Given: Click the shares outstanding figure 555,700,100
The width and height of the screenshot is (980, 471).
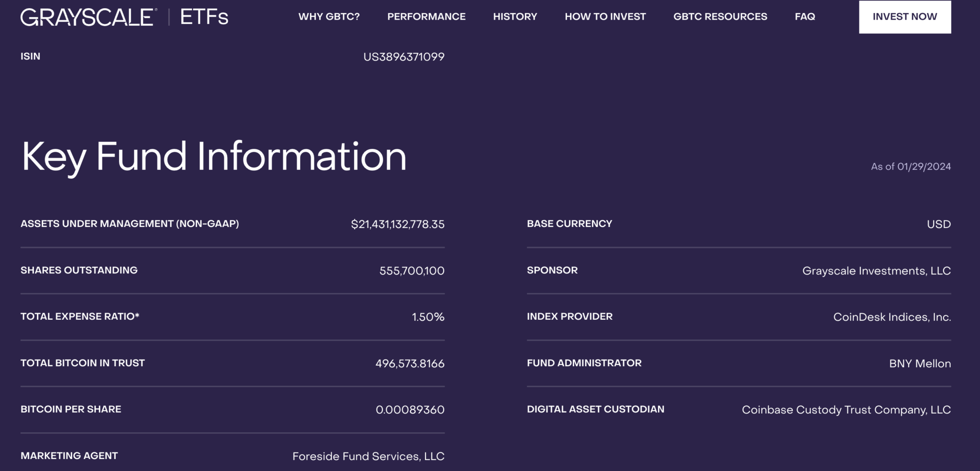Looking at the screenshot, I should click(x=412, y=271).
